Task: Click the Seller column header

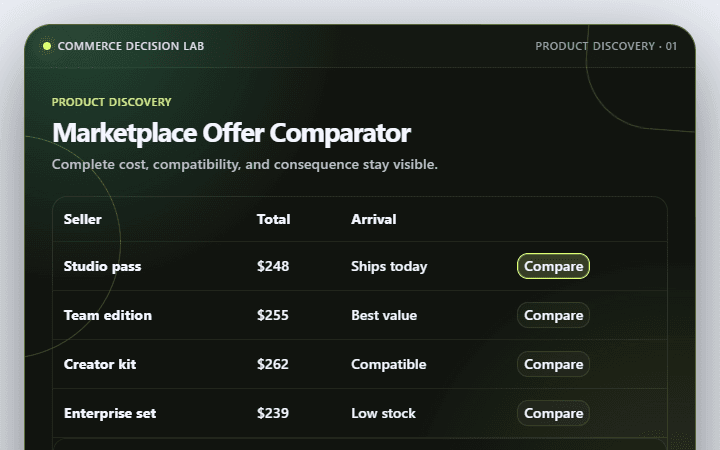Action: (x=83, y=219)
